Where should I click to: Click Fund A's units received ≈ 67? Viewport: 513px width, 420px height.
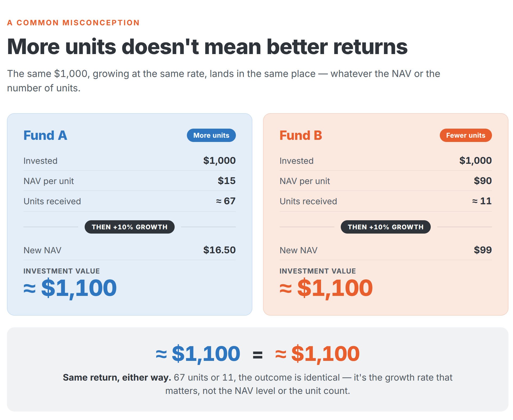226,201
